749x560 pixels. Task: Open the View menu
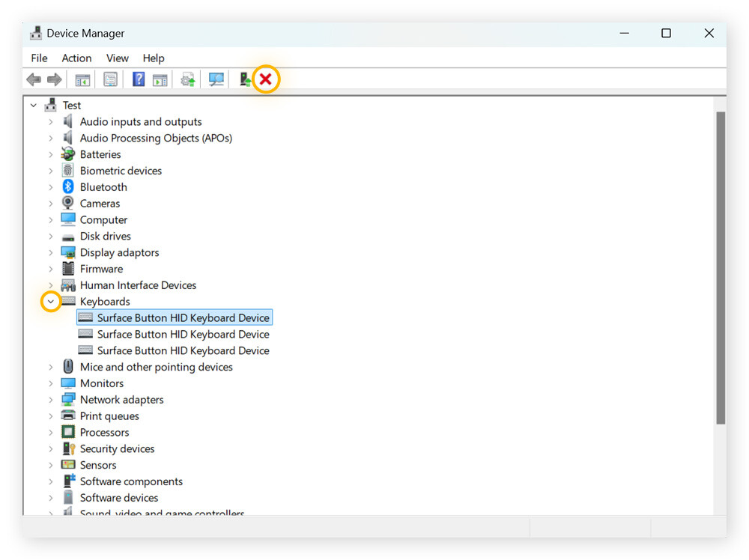118,58
